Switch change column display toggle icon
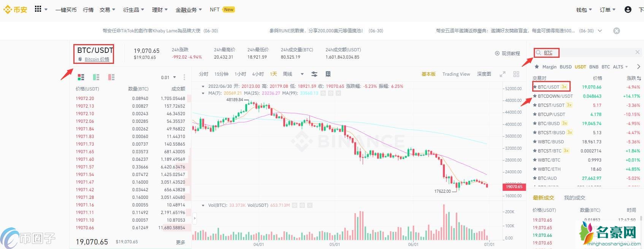 click(639, 78)
